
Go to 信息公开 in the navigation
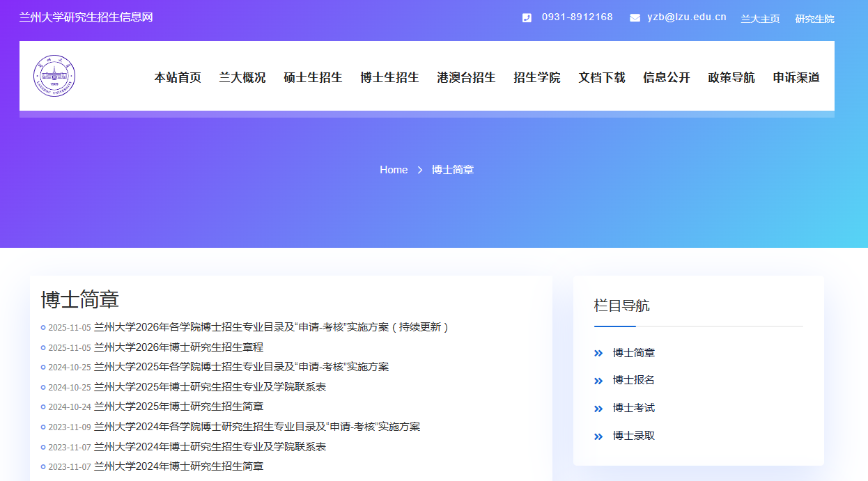tap(666, 77)
